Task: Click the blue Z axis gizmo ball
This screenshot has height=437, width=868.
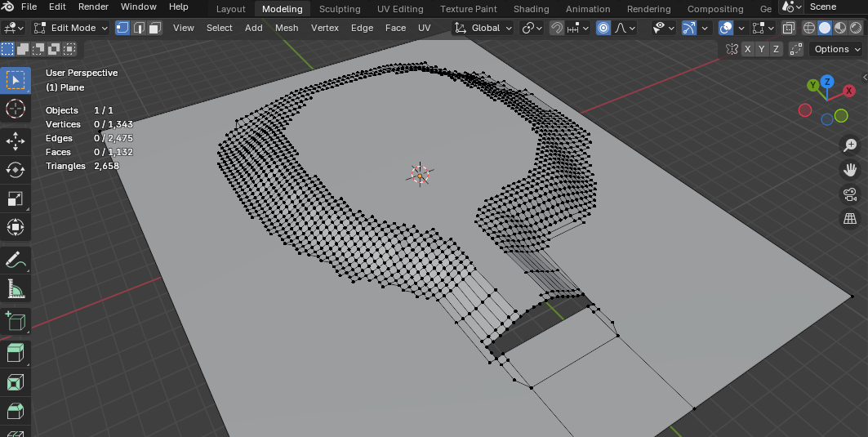Action: point(827,82)
